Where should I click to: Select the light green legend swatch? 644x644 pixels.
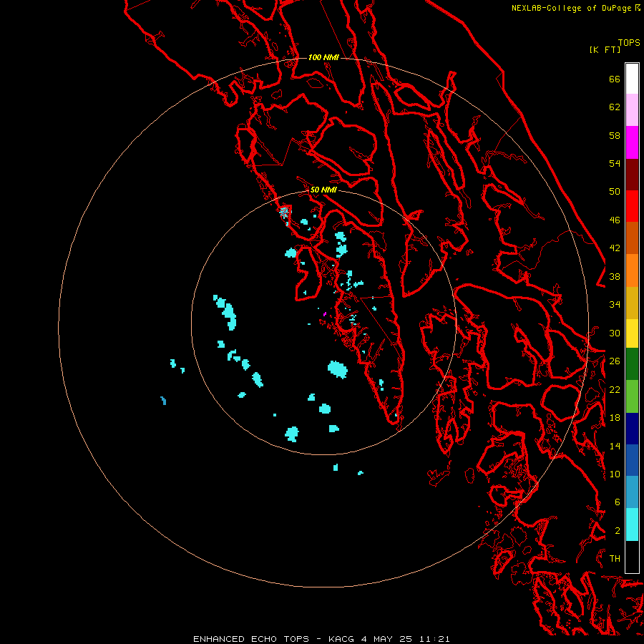632,396
